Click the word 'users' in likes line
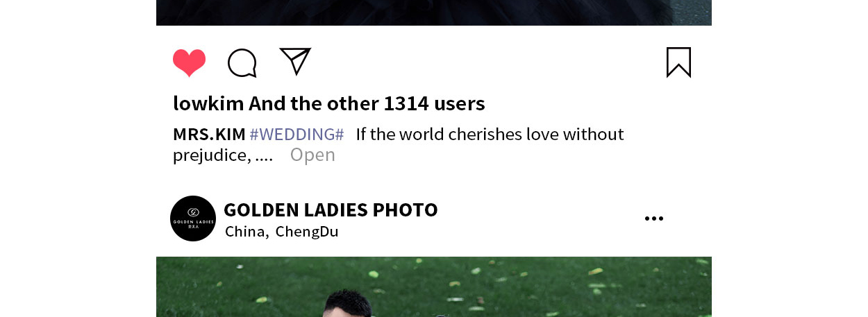 (x=460, y=103)
